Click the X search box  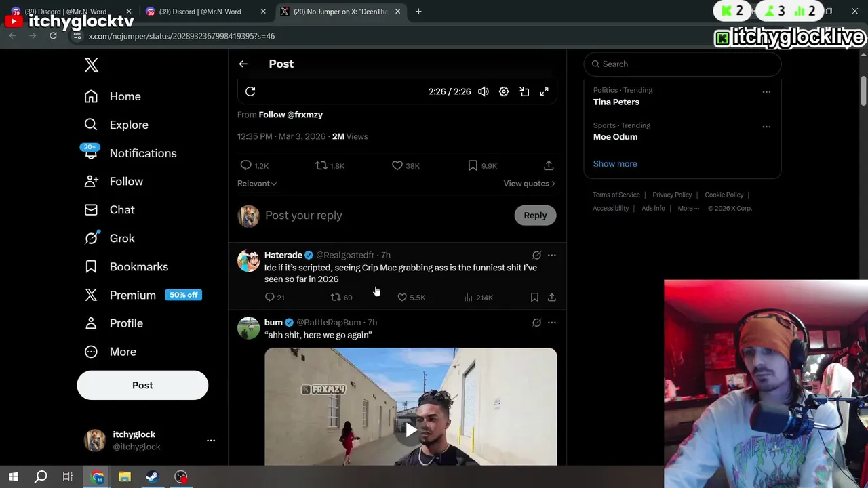(x=682, y=64)
